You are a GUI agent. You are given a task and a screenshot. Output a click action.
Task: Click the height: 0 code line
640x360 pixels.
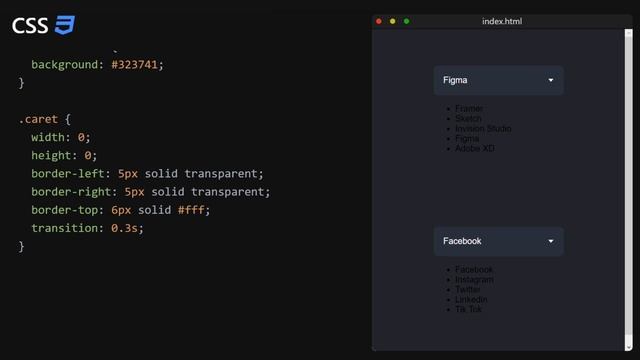(x=64, y=156)
